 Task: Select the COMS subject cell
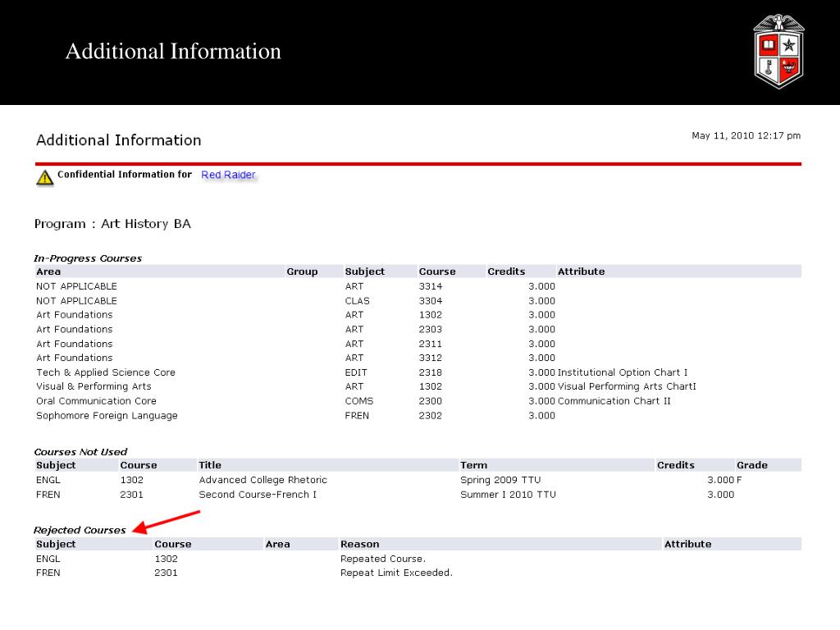(x=359, y=400)
